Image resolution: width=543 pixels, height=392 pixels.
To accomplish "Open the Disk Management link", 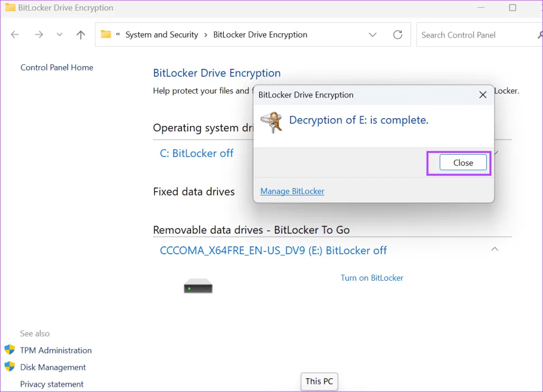I will [x=53, y=367].
